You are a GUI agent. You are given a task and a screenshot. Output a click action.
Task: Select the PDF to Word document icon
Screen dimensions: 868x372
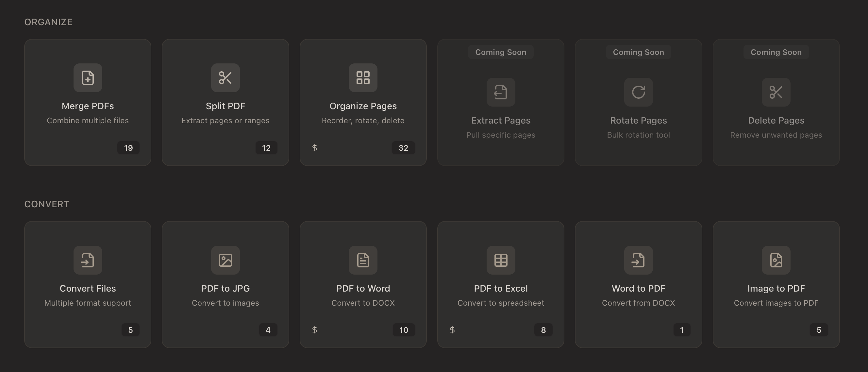coord(363,260)
